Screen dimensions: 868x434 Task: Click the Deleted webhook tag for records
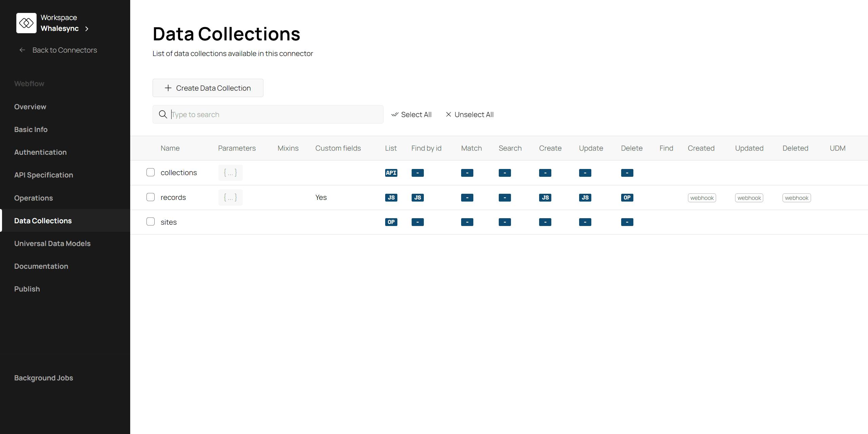(796, 198)
